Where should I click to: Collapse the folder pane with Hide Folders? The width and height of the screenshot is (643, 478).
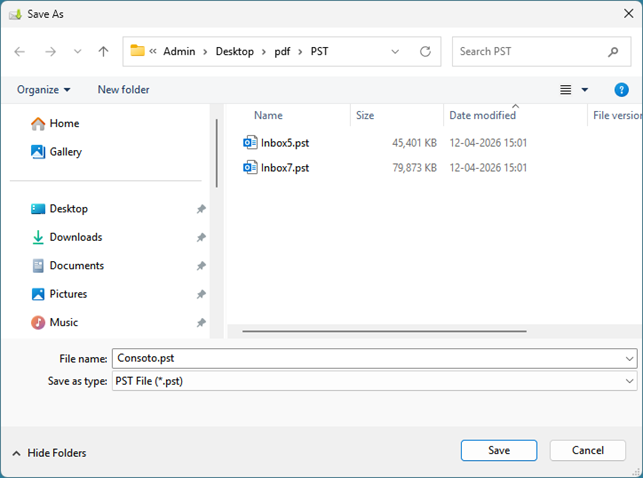pos(49,453)
